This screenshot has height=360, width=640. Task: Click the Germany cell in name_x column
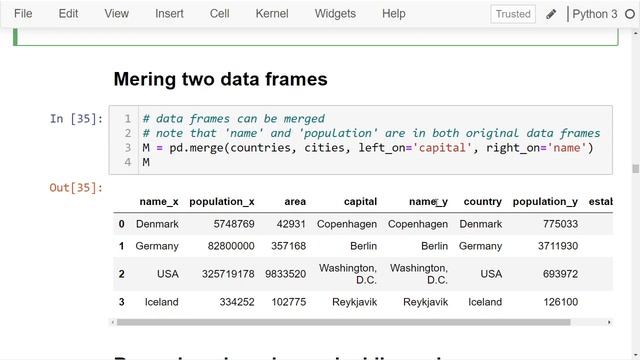157,246
